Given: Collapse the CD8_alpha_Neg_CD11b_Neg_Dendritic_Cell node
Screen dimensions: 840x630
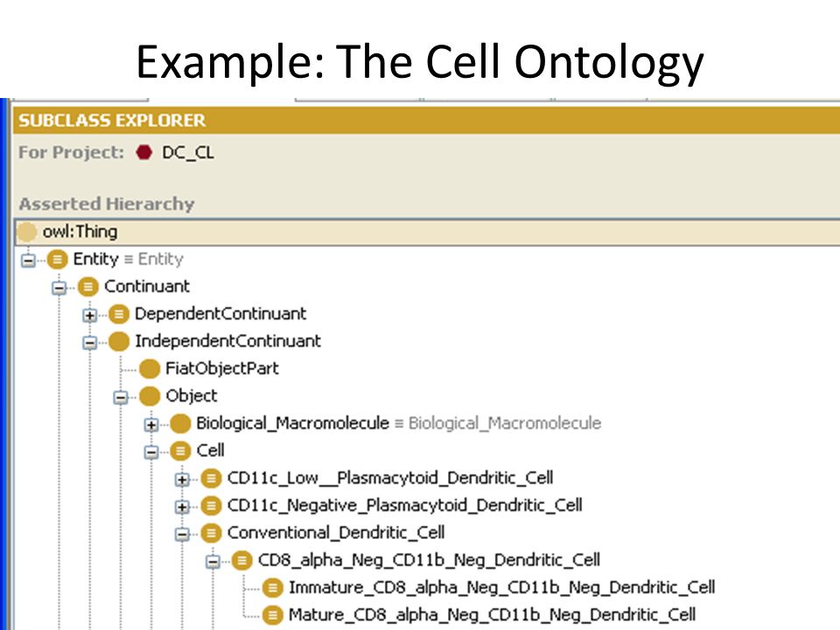Looking at the screenshot, I should (x=213, y=562).
